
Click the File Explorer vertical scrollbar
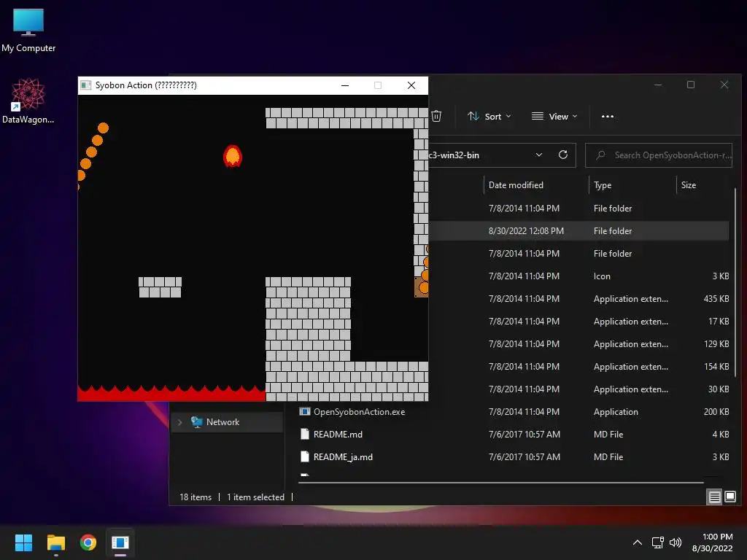point(735,282)
